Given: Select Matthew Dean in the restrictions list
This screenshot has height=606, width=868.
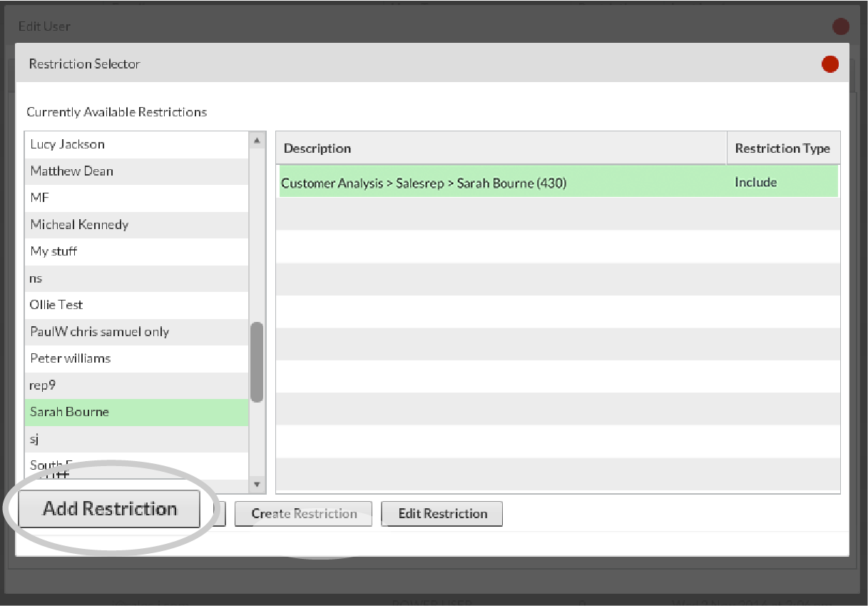Looking at the screenshot, I should click(x=136, y=171).
